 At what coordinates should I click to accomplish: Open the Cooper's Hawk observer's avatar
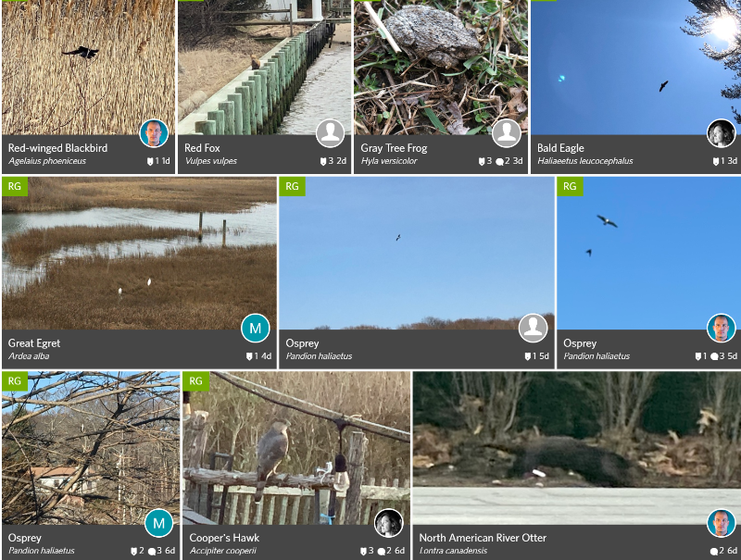tap(388, 523)
